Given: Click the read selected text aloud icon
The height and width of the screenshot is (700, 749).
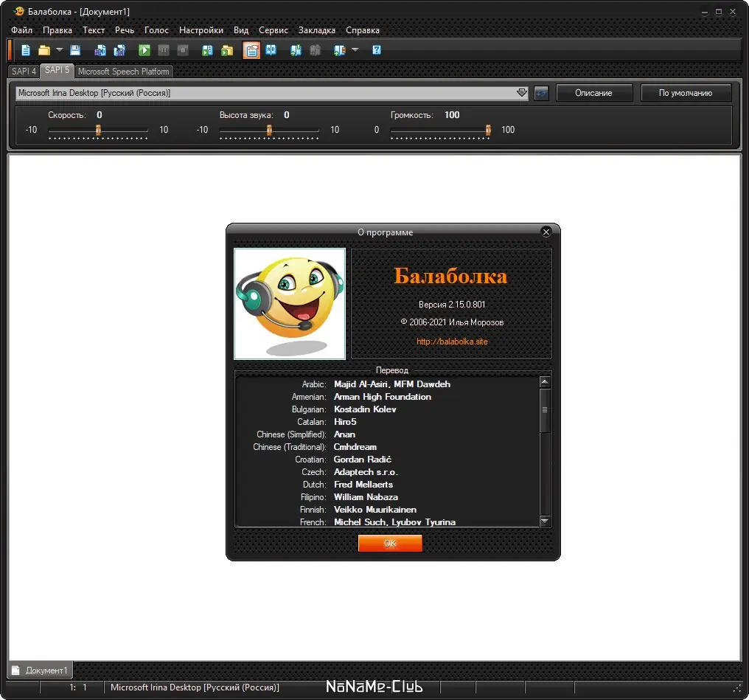Looking at the screenshot, I should (x=207, y=50).
